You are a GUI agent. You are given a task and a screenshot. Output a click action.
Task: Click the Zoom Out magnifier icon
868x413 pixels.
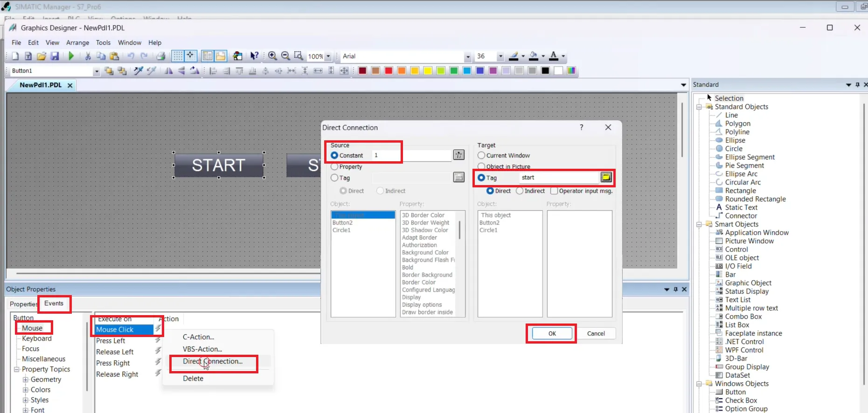click(x=286, y=56)
